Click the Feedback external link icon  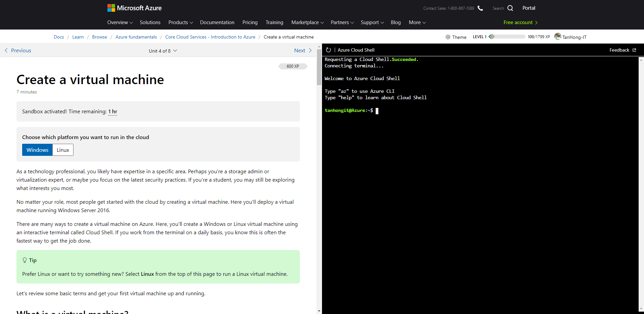634,50
